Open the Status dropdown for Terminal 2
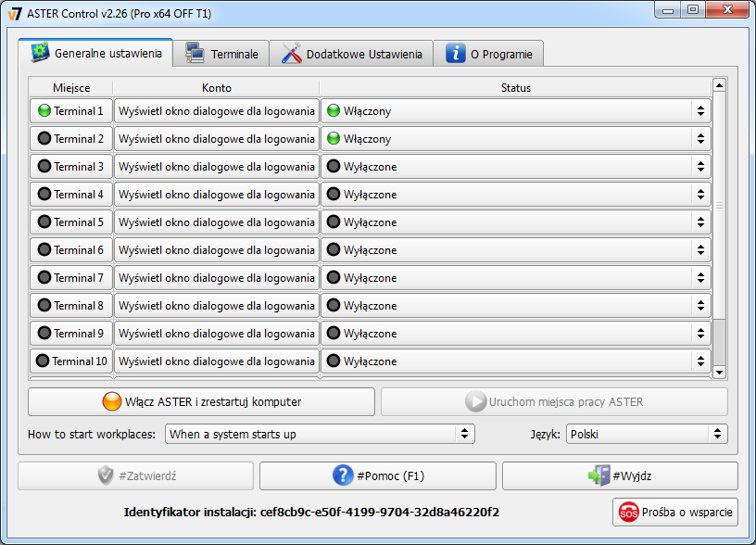 tap(516, 139)
